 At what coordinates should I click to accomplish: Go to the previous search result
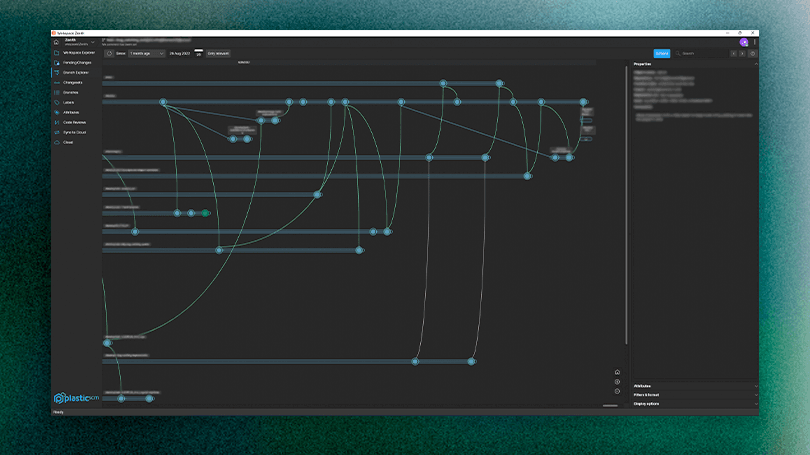coord(733,53)
